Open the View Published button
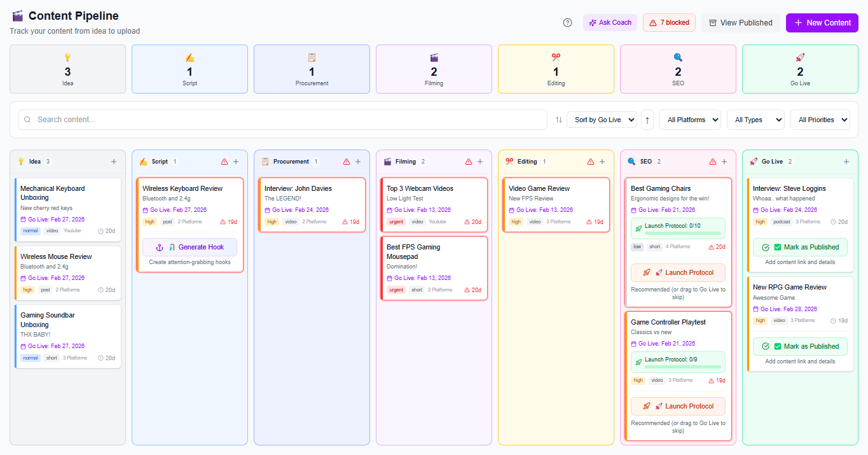Screen dimensions: 868x455 click(740, 23)
